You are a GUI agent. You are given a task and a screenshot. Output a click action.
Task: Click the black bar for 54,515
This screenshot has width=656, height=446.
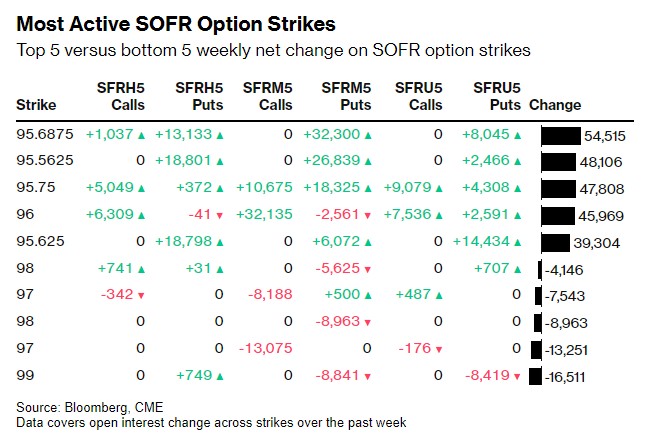(x=561, y=135)
